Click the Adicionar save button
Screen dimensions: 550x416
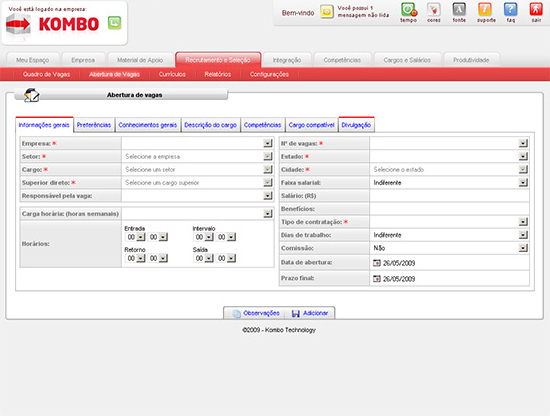(310, 313)
